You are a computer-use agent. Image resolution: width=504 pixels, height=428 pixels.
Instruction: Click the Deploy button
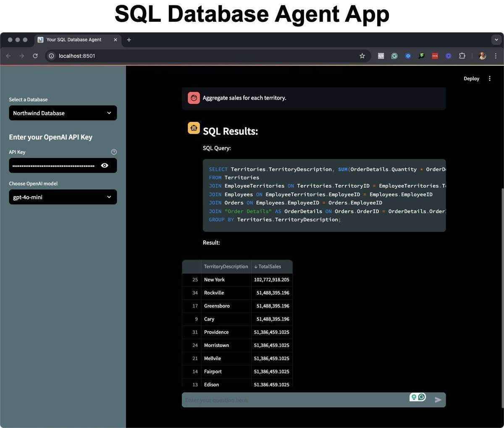pyautogui.click(x=471, y=79)
